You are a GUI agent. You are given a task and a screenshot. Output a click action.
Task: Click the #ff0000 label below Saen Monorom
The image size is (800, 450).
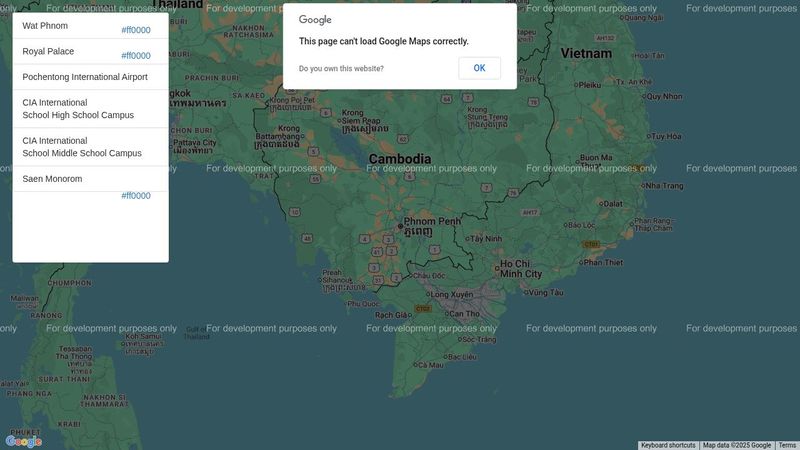pos(135,196)
